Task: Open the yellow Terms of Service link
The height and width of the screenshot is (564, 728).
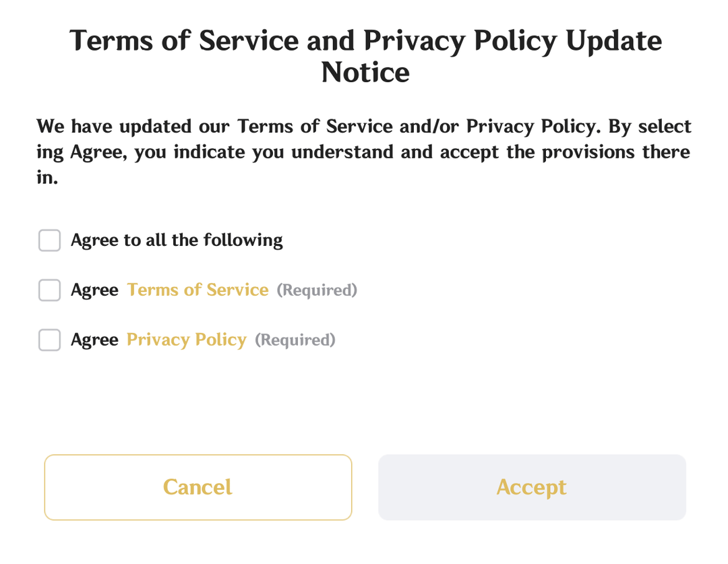Action: (x=198, y=290)
